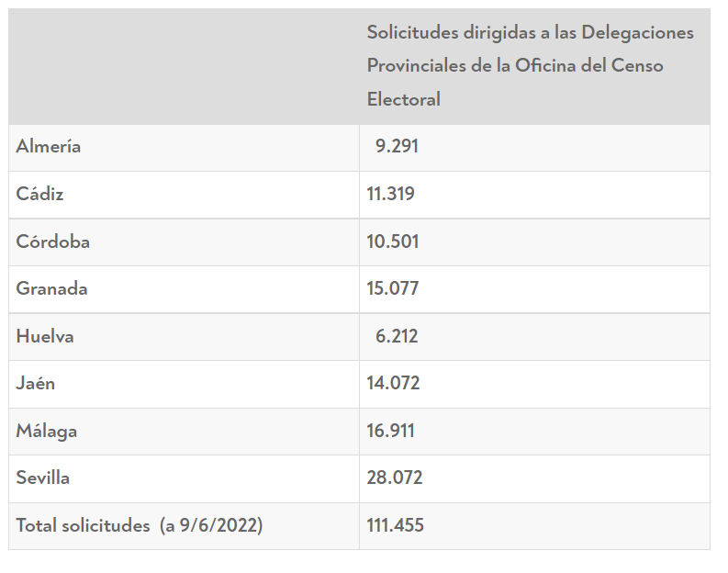Click the empty top-left header cell
728x573 pixels.
pos(184,66)
